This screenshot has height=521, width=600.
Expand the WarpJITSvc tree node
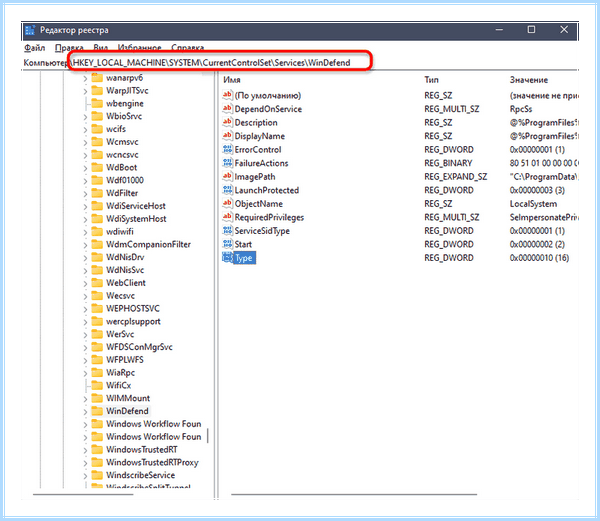pos(85,91)
